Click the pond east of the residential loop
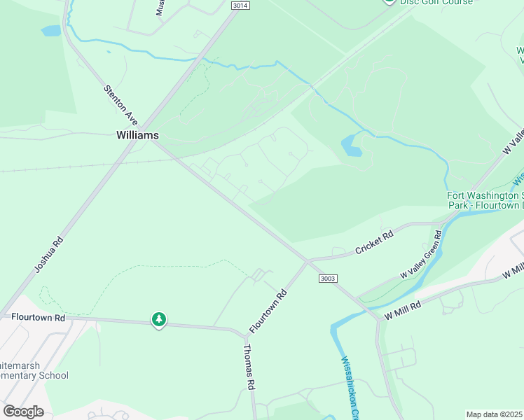Viewport: 524px width, 420px height. [352, 146]
